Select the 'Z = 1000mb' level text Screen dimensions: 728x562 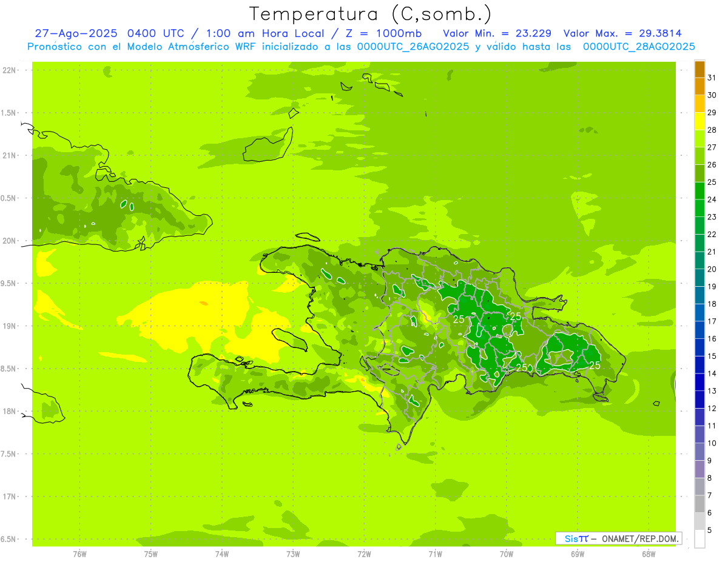(385, 33)
